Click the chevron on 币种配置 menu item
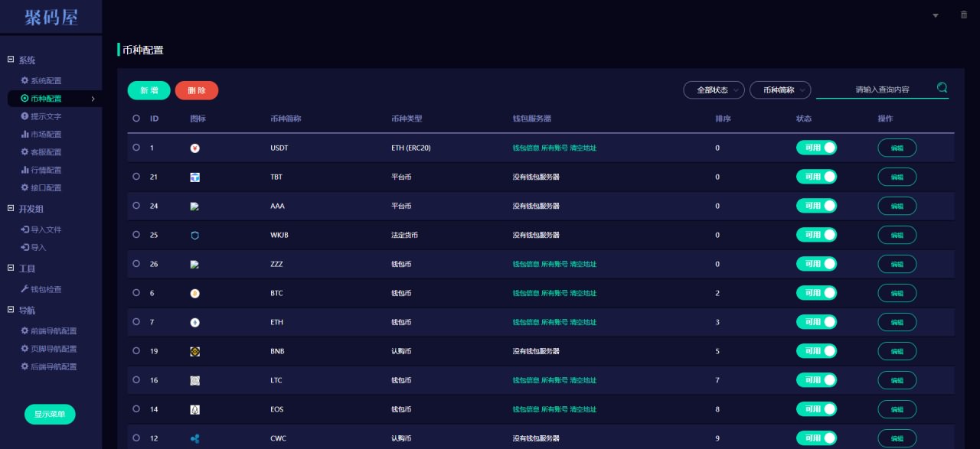The image size is (980, 449). tap(93, 99)
